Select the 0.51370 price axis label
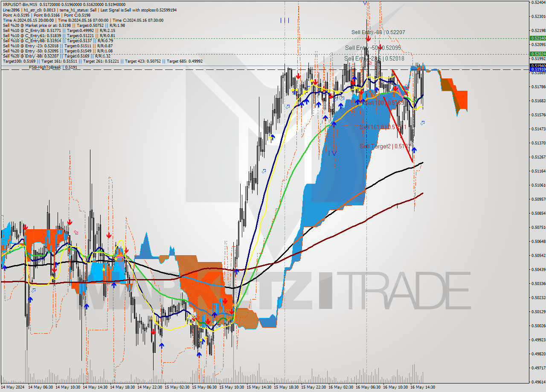 (x=538, y=143)
